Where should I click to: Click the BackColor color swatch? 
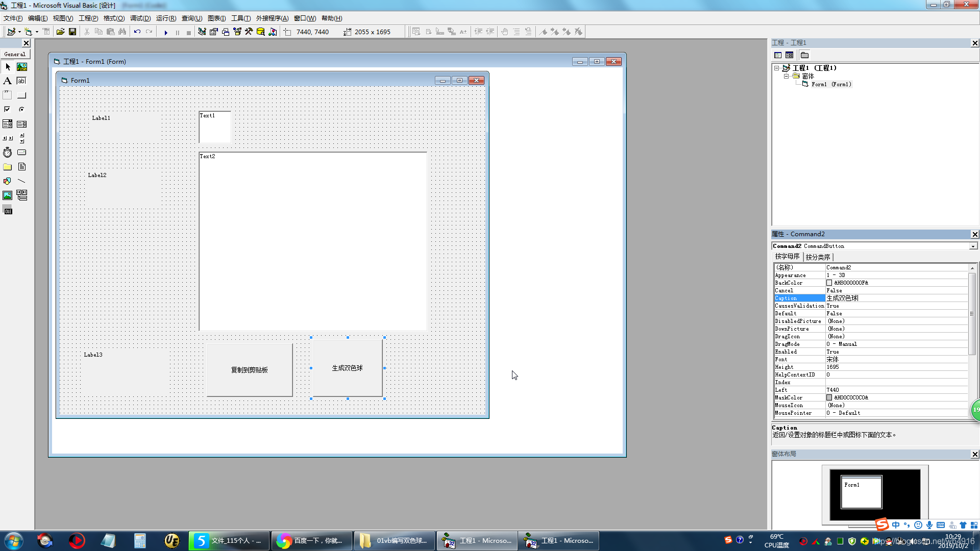pyautogui.click(x=829, y=283)
